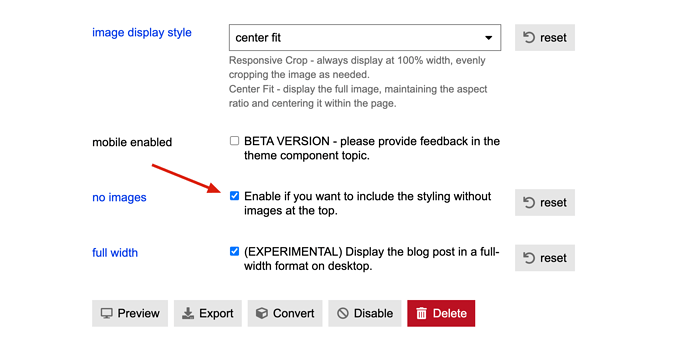Click the Convert button
The height and width of the screenshot is (360, 690).
pyautogui.click(x=285, y=313)
